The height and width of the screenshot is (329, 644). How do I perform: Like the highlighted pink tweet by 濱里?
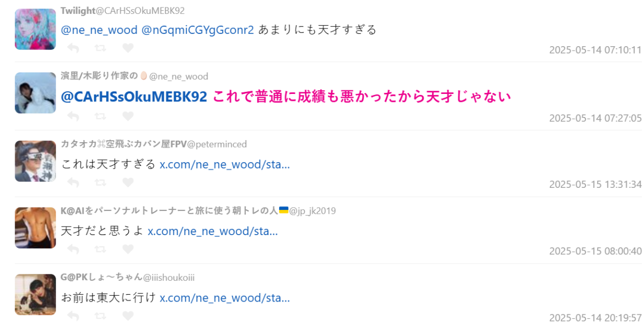coord(128,116)
